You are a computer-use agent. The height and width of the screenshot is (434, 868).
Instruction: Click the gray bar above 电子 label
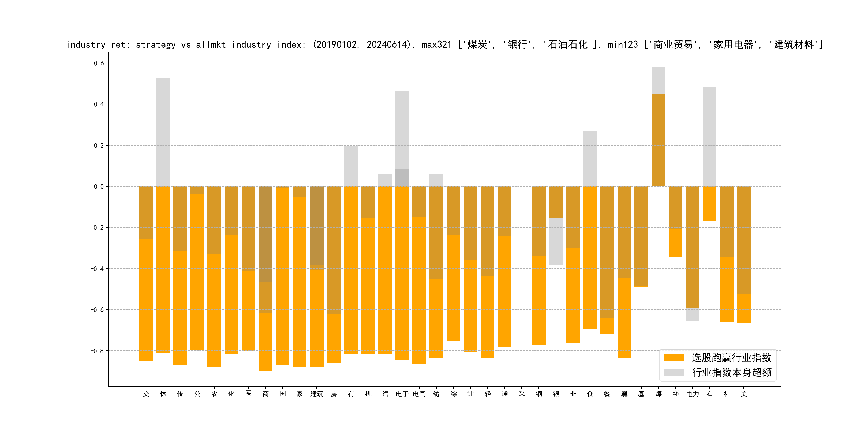coord(402,130)
